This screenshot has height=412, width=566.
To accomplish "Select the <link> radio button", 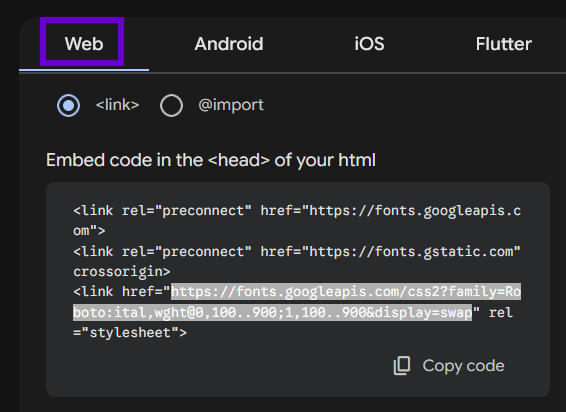I will click(x=69, y=105).
